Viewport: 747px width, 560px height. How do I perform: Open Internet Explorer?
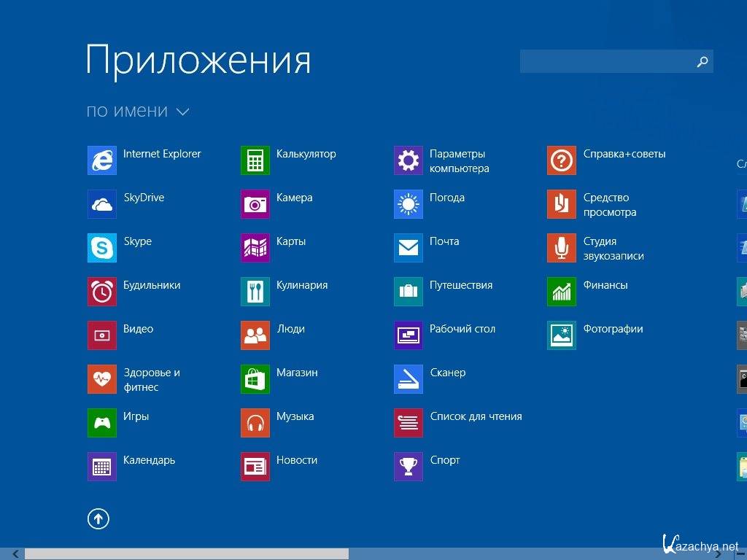(x=101, y=160)
